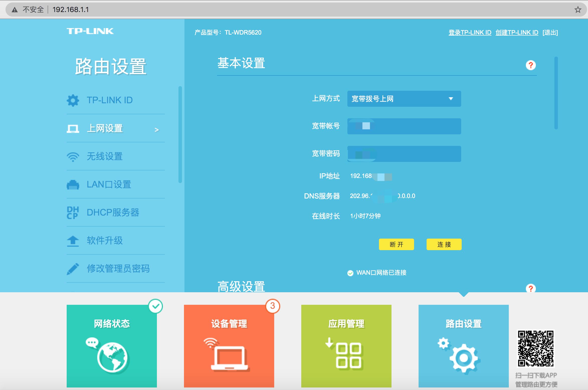588x390 pixels.
Task: Bookmark page with the star icon
Action: tap(578, 10)
